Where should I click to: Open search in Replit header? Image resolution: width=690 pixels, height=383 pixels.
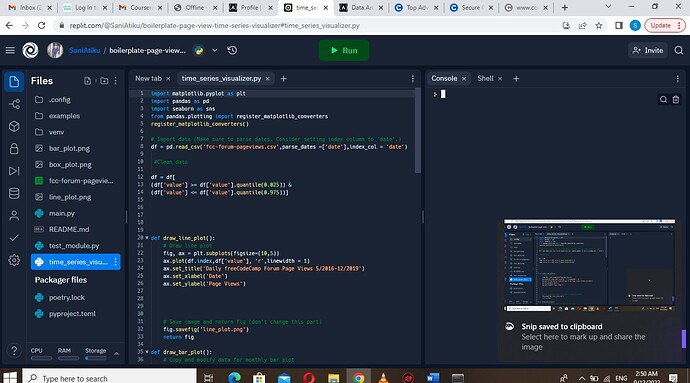point(679,50)
